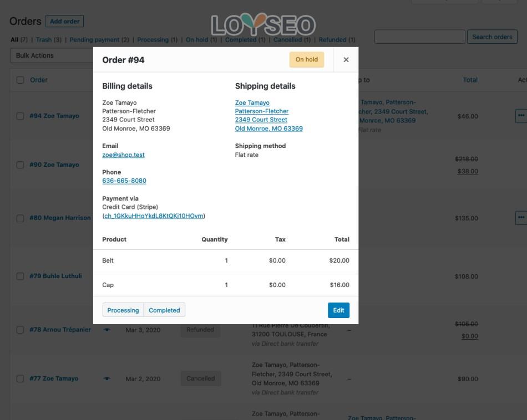Viewport: 527px width, 420px height.
Task: Toggle the select-all orders checkbox
Action: [x=20, y=80]
